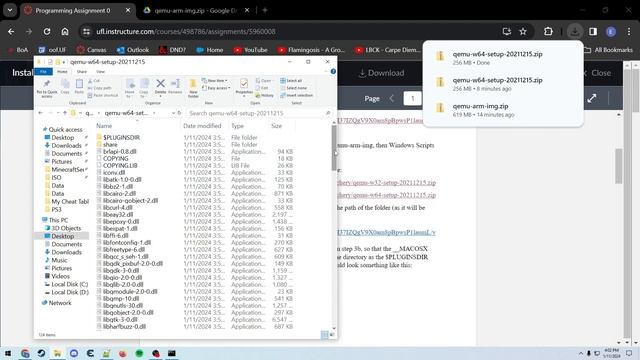
Task: Click Cut in the Clipboard group
Action: [x=94, y=81]
